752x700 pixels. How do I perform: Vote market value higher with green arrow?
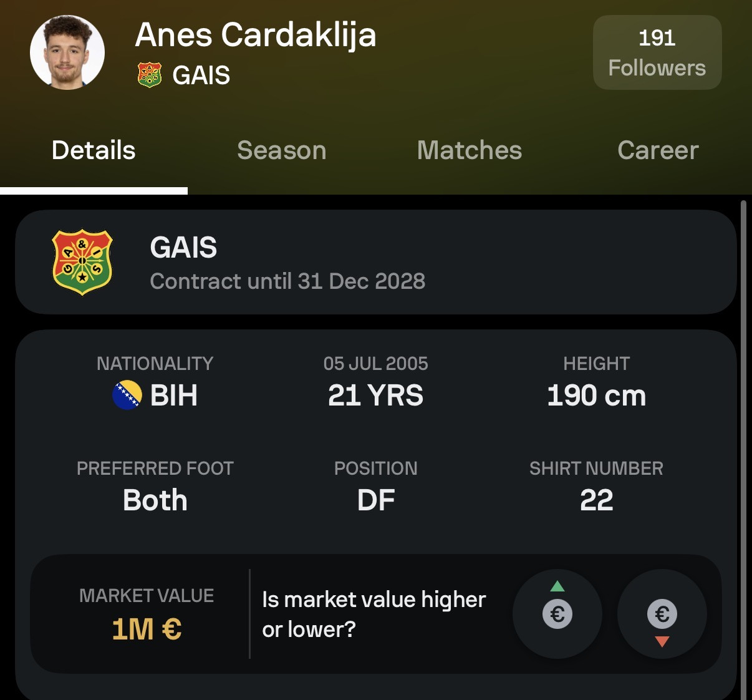557,614
